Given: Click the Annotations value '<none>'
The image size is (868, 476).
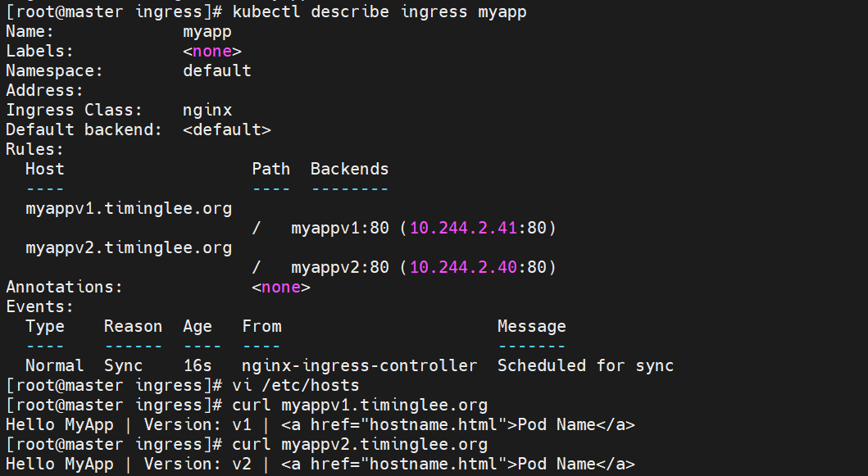Looking at the screenshot, I should point(281,287).
